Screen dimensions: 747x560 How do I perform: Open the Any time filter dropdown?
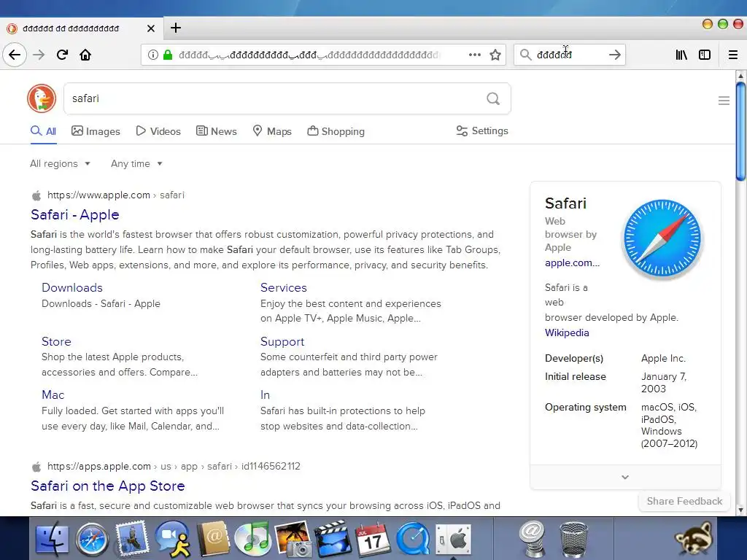(x=136, y=164)
